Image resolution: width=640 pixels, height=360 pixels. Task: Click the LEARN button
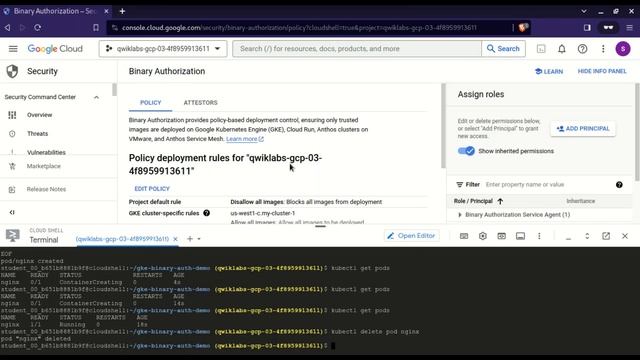(x=549, y=71)
